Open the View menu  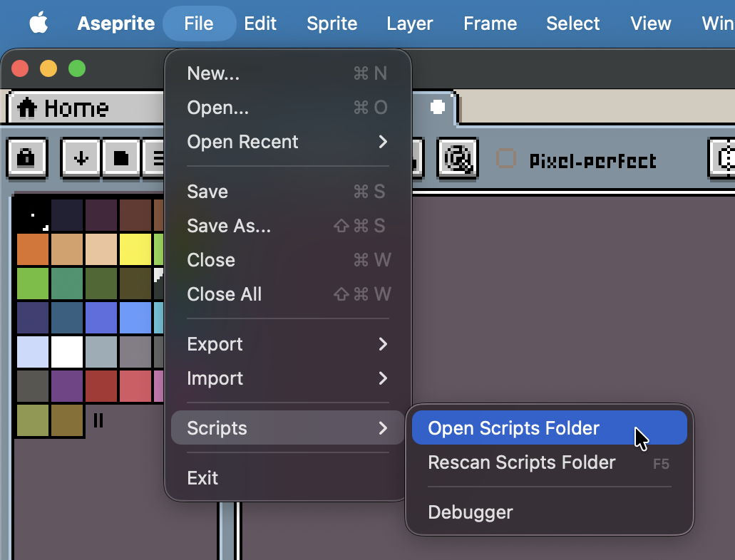click(651, 23)
